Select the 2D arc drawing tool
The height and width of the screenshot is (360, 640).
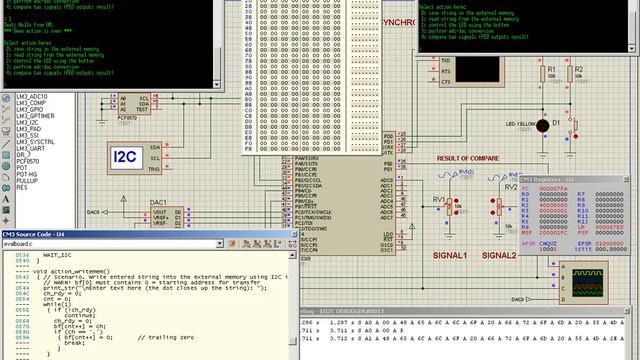pos(6,177)
